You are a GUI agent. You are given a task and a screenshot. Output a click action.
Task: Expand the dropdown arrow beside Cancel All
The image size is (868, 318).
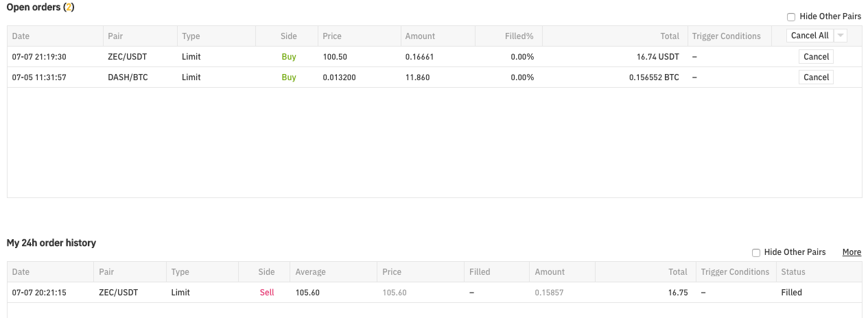pos(841,36)
